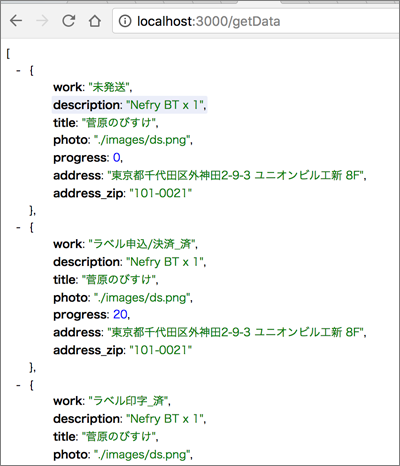Select work "ラベル印字_済" entry
This screenshot has width=400, height=466.
pyautogui.click(x=112, y=401)
